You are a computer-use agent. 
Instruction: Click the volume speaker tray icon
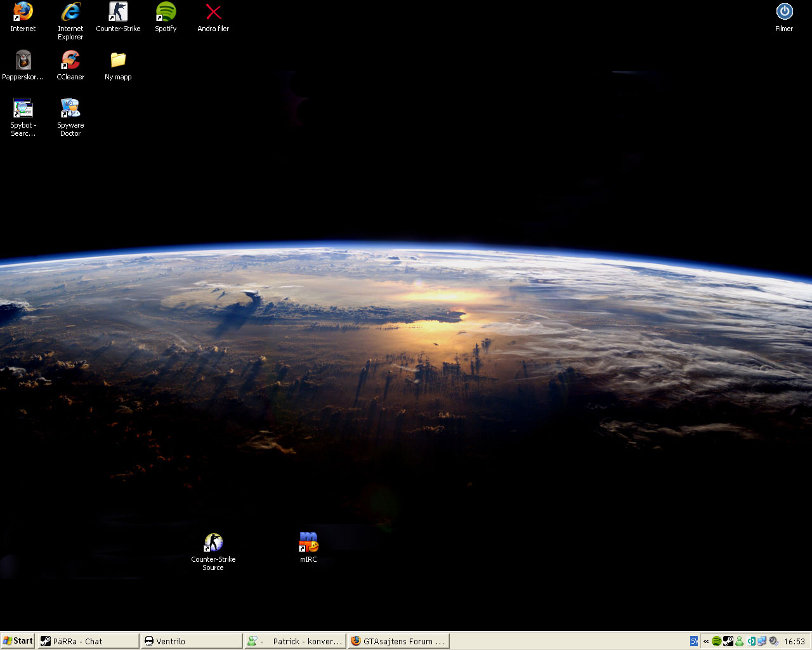coord(773,641)
